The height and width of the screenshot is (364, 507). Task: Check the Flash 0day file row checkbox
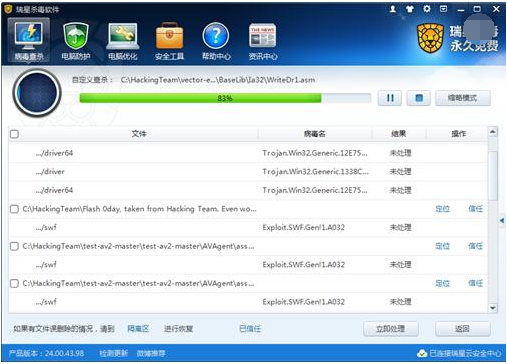click(x=14, y=209)
